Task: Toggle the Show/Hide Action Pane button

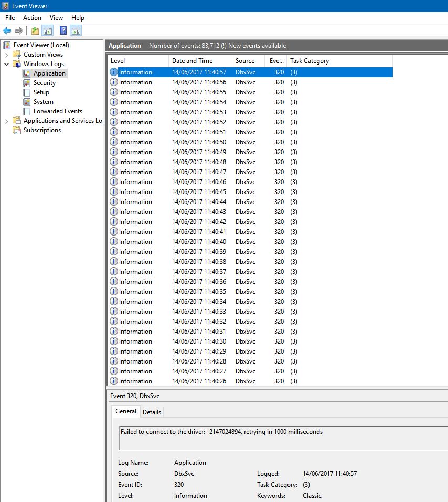Action: click(76, 30)
